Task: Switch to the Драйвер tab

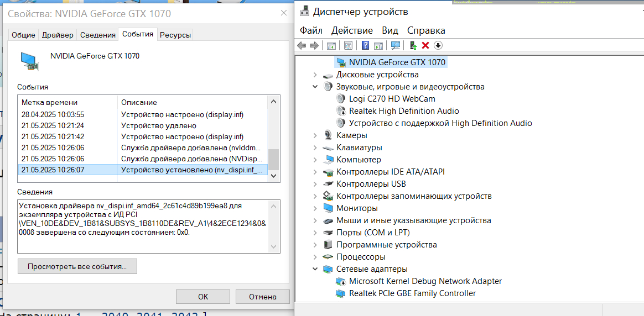Action: [x=58, y=35]
